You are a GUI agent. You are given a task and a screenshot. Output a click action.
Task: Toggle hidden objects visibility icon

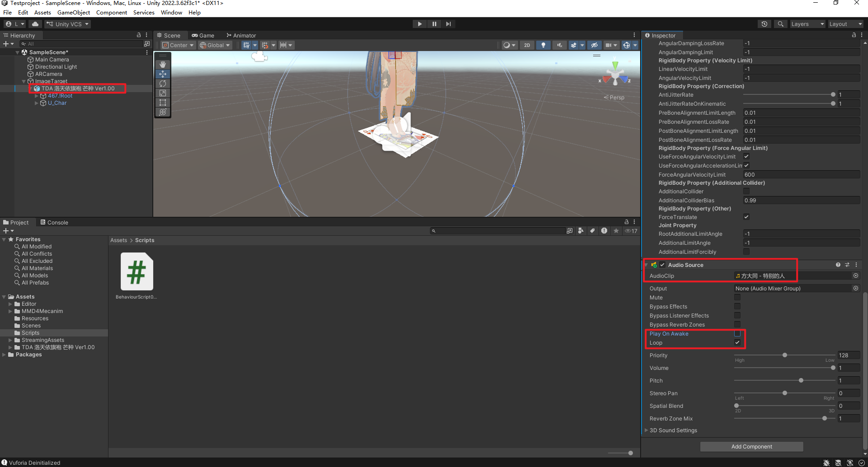click(594, 45)
